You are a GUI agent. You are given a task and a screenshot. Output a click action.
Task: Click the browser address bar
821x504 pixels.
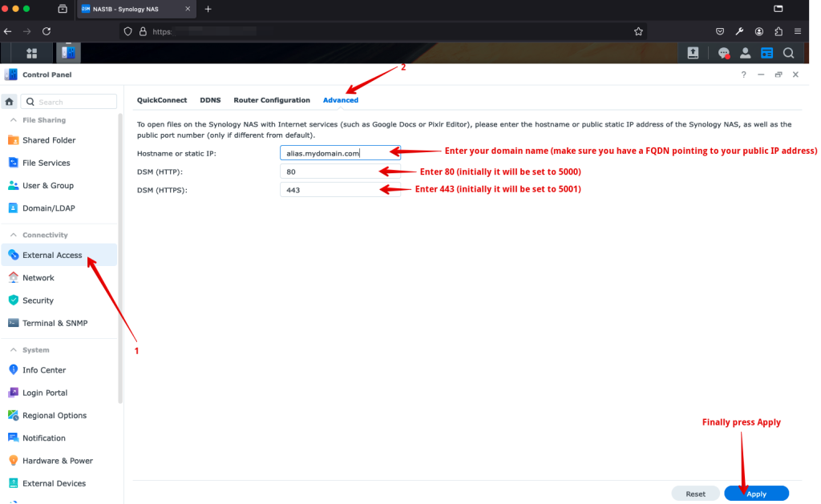[x=382, y=31]
